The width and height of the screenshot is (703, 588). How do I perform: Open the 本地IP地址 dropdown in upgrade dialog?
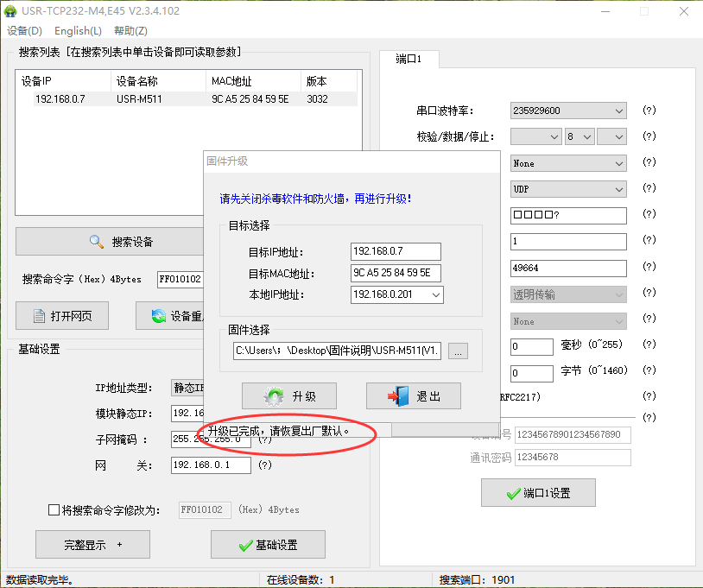[435, 295]
